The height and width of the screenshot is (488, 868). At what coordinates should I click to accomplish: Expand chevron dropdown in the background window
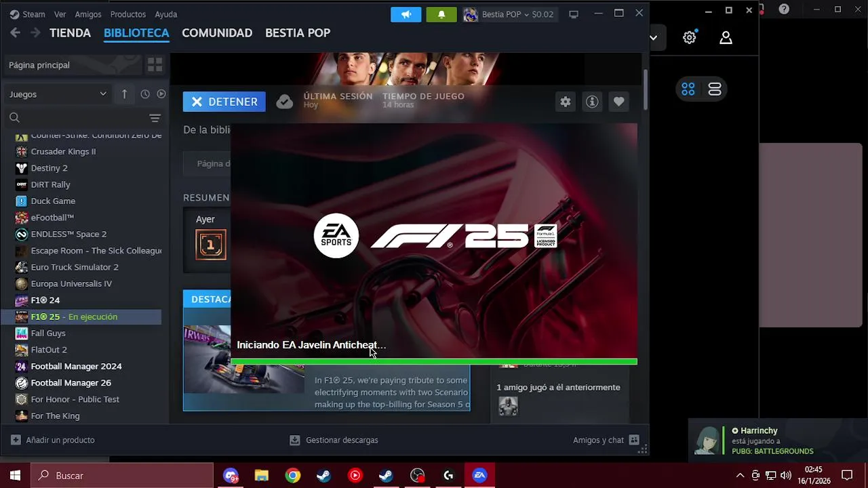(x=654, y=38)
